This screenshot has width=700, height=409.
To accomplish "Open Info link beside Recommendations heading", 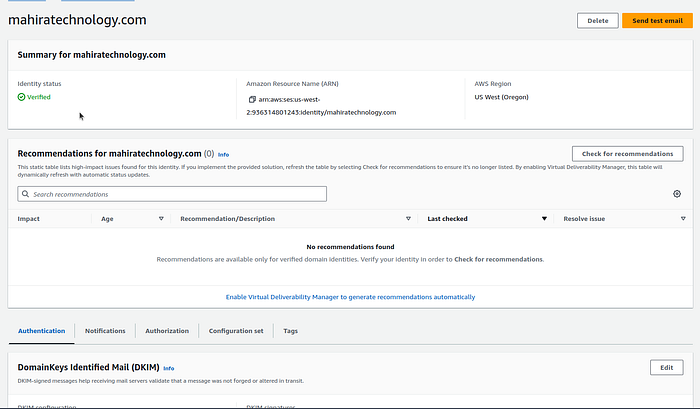I will 223,154.
